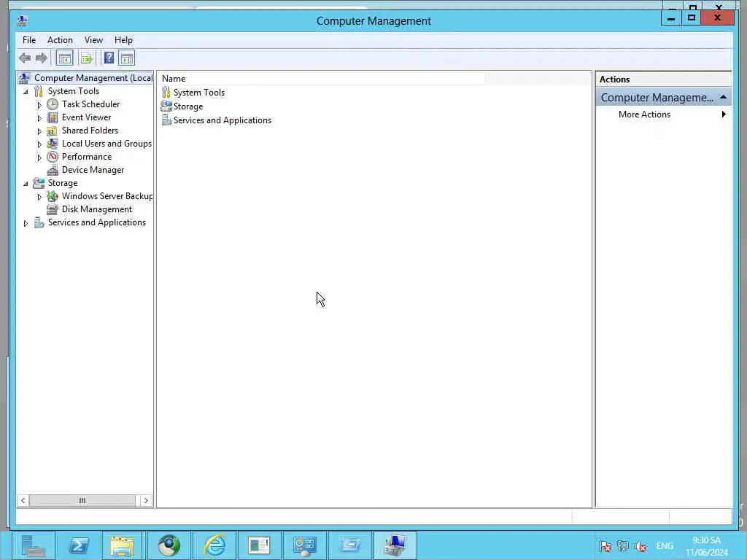
Task: Click the taskbar clock and date
Action: coord(706,545)
